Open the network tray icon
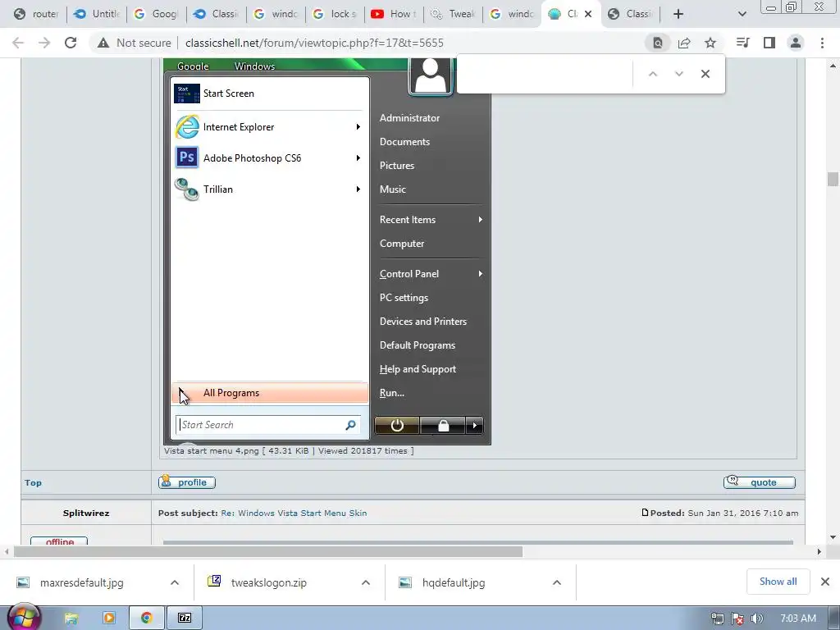 coord(717,619)
